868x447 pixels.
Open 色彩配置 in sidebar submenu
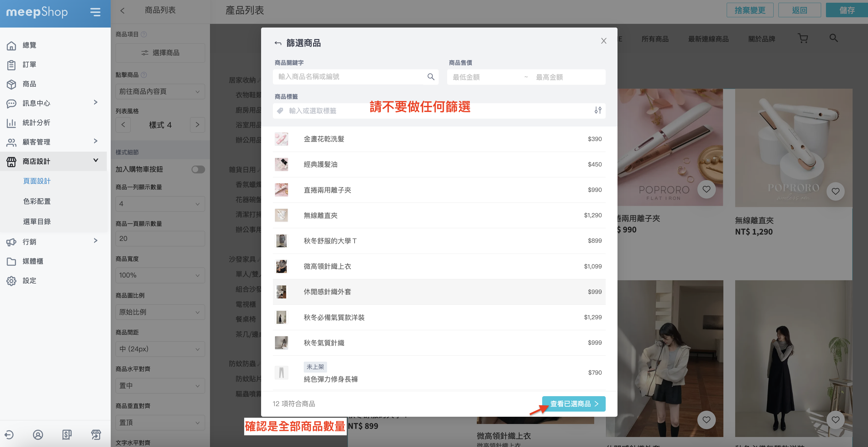(x=37, y=201)
